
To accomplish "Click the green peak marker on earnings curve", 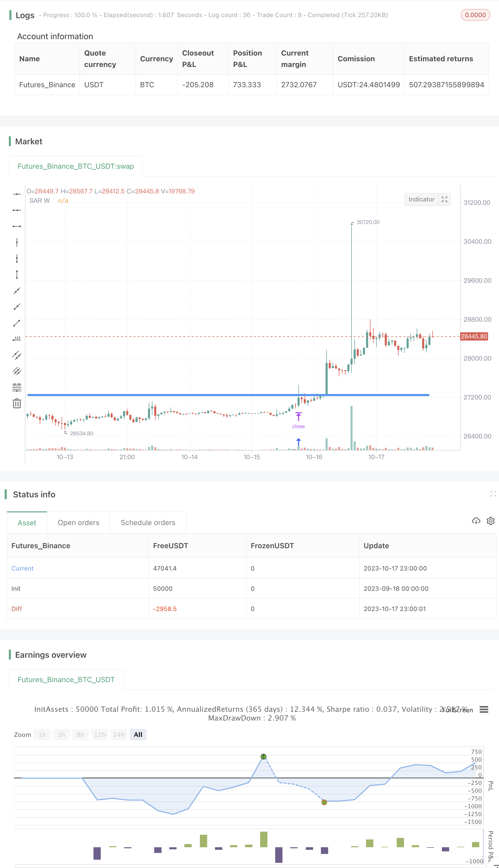I will (263, 756).
